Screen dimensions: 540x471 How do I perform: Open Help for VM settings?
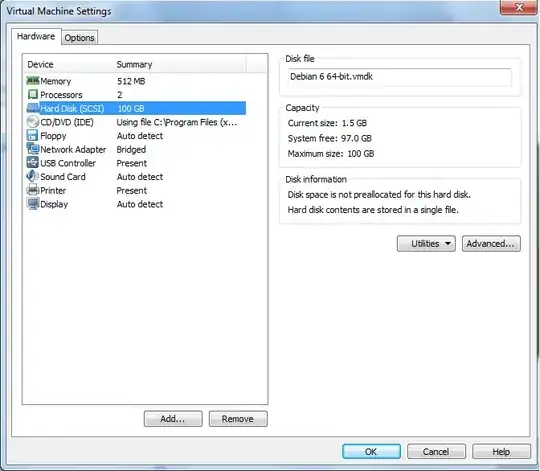501,451
